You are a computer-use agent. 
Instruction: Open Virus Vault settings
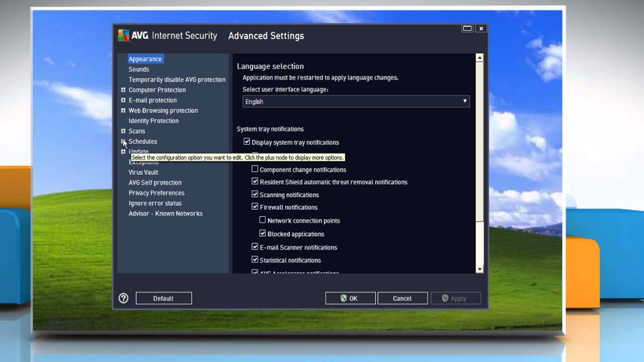(x=143, y=172)
